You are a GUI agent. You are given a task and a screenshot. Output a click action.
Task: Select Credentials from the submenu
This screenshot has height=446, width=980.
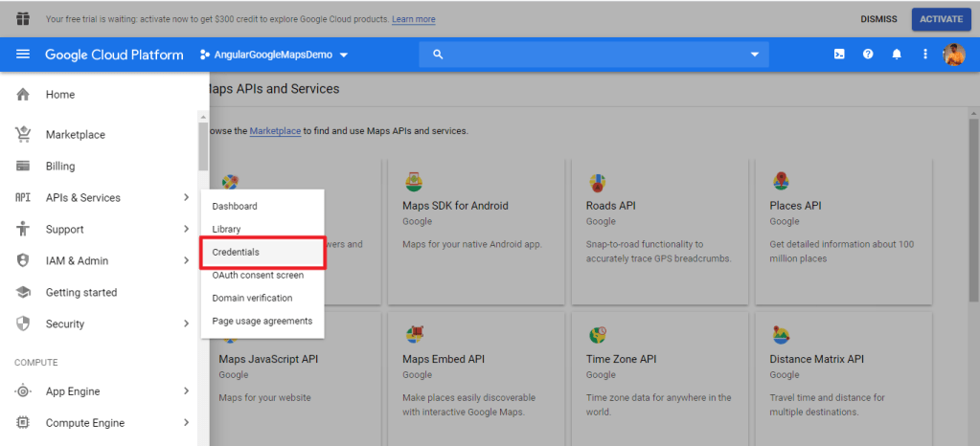click(x=236, y=252)
